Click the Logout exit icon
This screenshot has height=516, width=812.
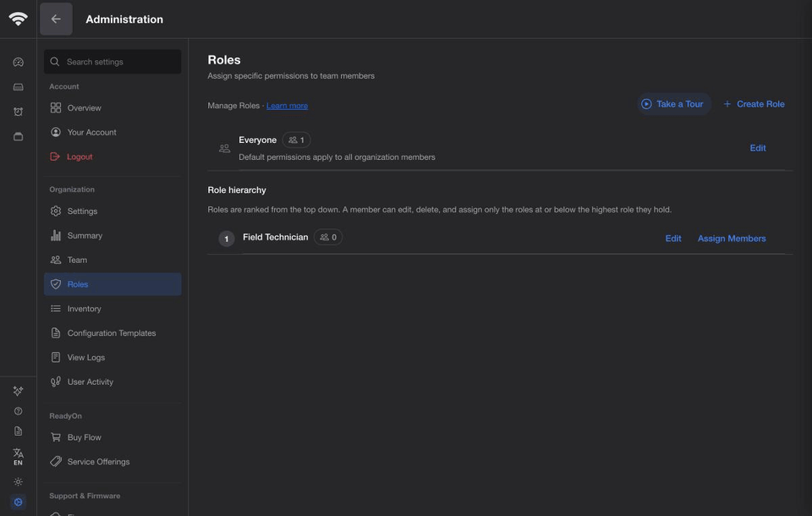[55, 156]
